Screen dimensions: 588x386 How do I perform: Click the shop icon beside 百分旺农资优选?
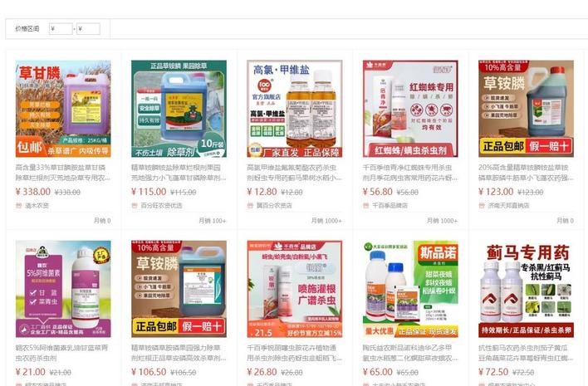pos(135,205)
